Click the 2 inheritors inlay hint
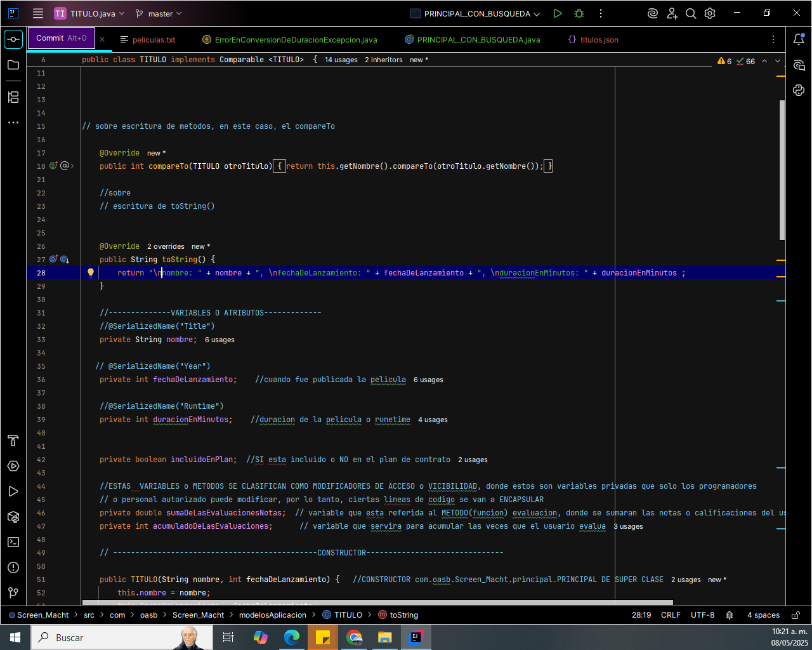 [x=384, y=60]
